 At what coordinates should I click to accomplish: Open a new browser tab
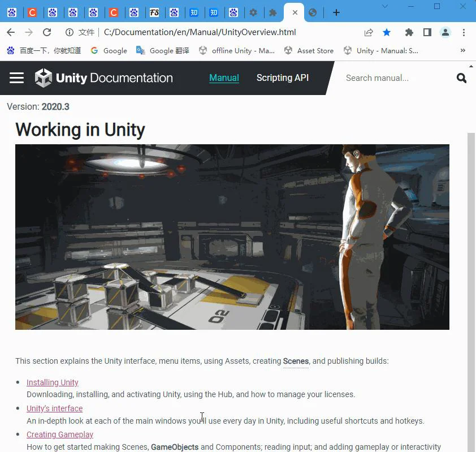pos(336,12)
